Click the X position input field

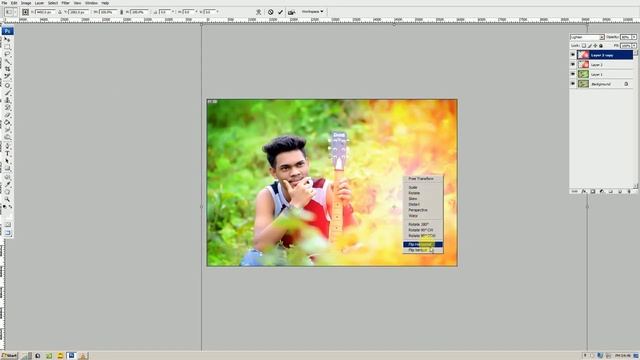[x=44, y=12]
